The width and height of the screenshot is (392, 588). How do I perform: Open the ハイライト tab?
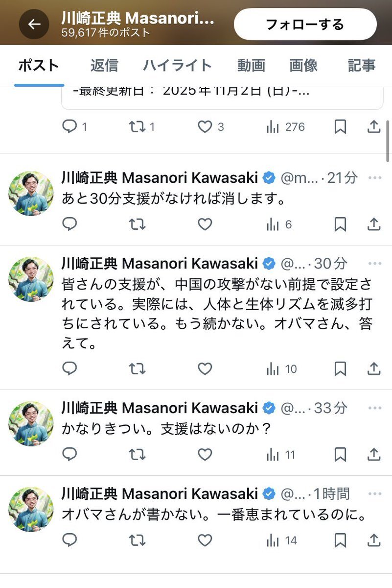[x=177, y=65]
